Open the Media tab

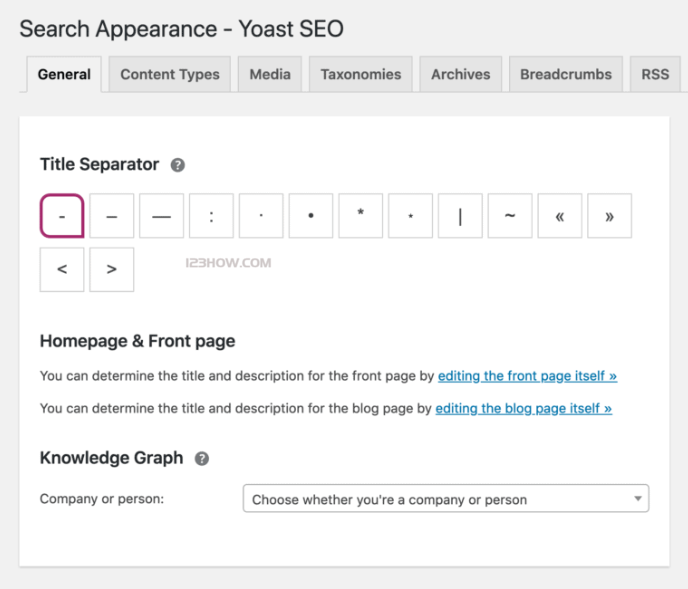coord(270,74)
